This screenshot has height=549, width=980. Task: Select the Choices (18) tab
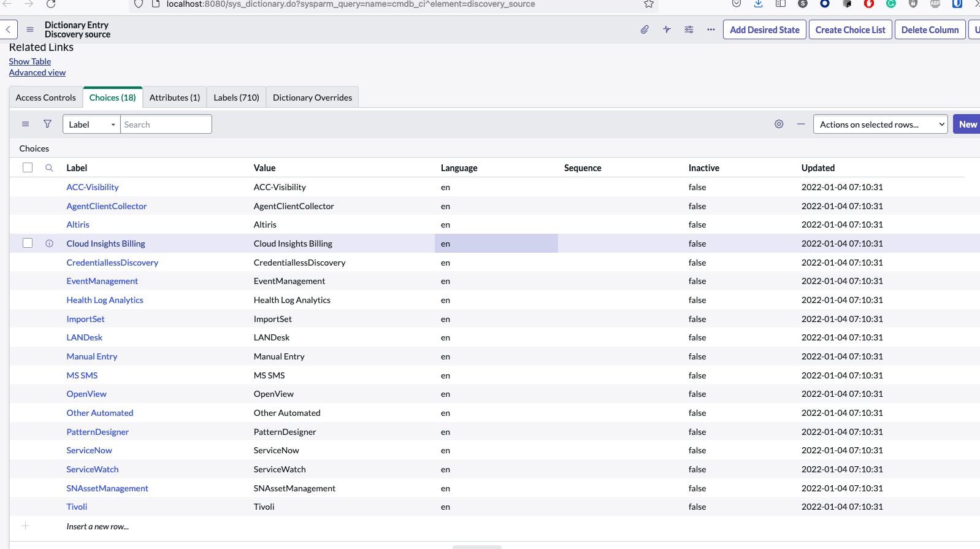pyautogui.click(x=113, y=98)
